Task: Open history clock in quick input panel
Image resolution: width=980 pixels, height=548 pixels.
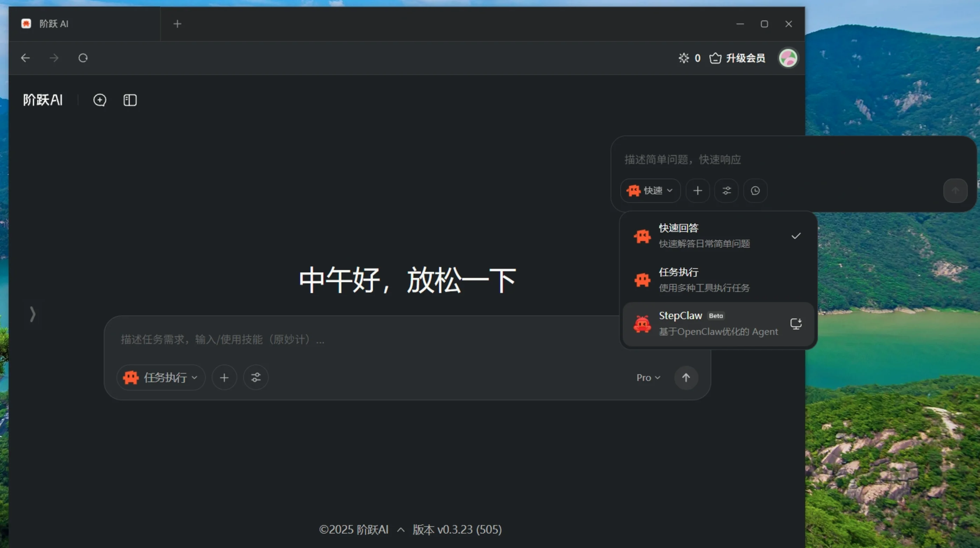Action: tap(755, 191)
